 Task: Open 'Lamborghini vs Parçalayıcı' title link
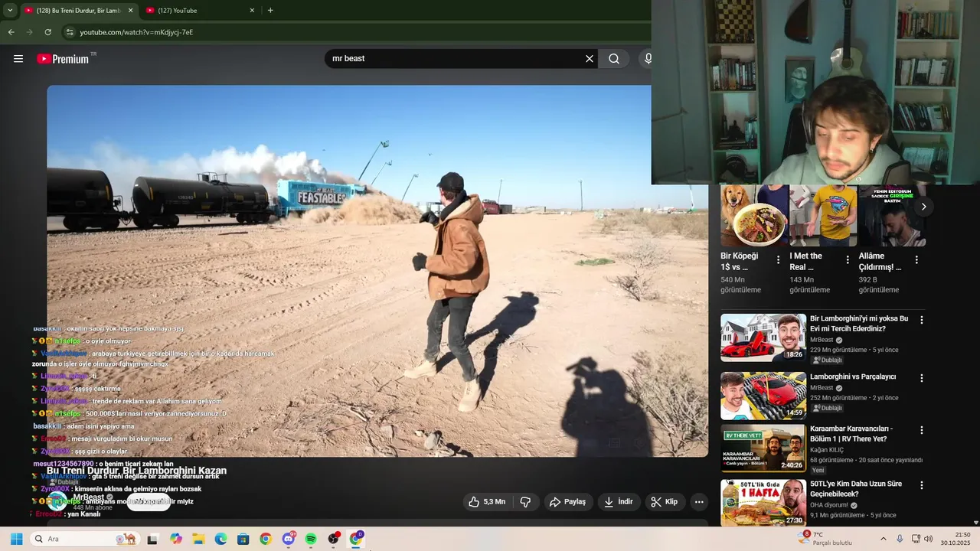(853, 377)
